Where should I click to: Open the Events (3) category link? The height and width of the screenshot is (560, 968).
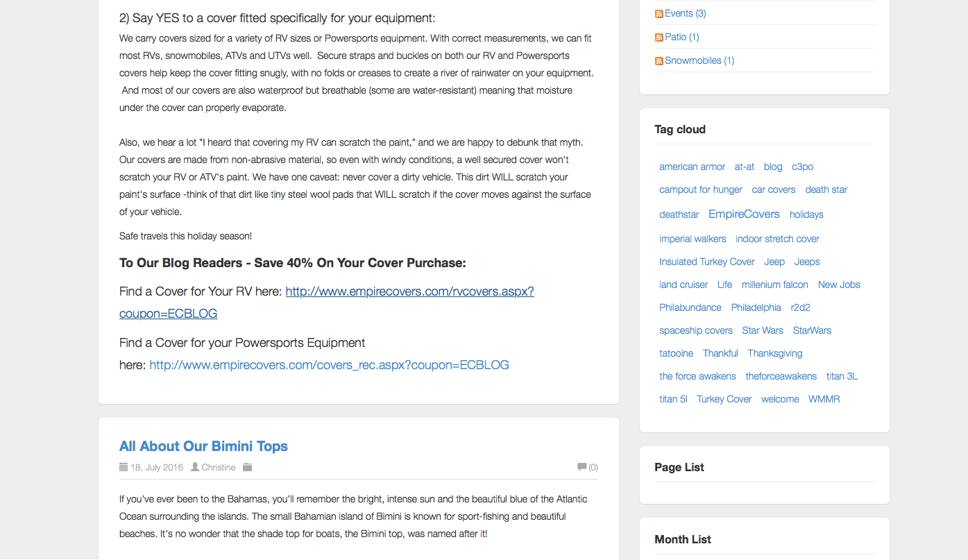685,13
